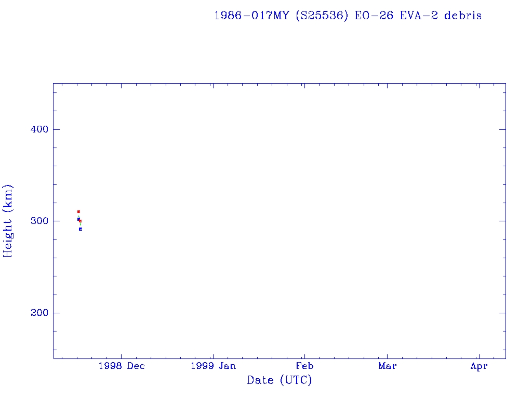Click the 'Feb' date label

tap(304, 366)
